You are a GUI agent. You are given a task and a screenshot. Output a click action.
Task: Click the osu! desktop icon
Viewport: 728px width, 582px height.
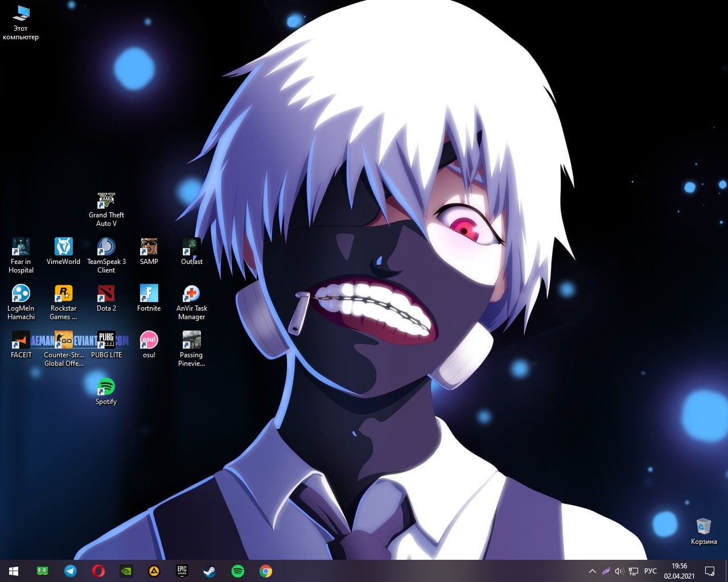coord(149,345)
